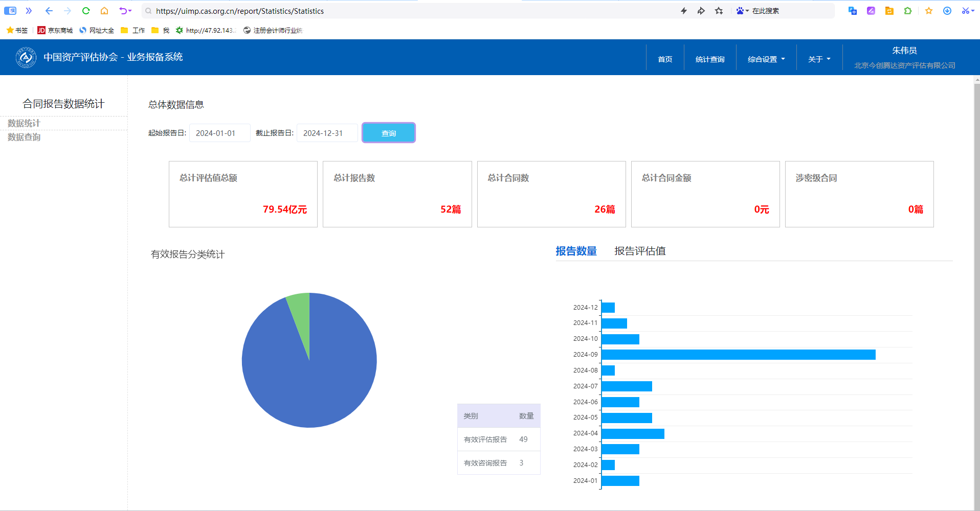Switch to the 报告评估值 tab
The width and height of the screenshot is (980, 511).
[x=639, y=251]
